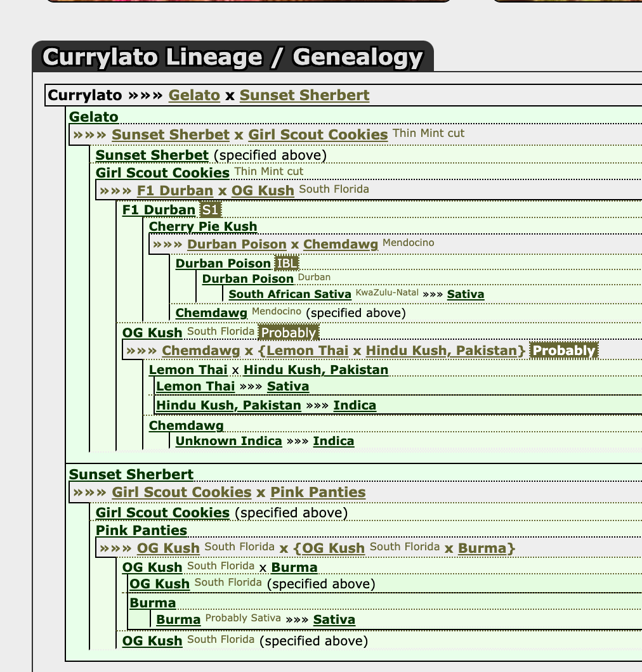Open Burma link inside the braces
642x672 pixels.
(x=482, y=548)
